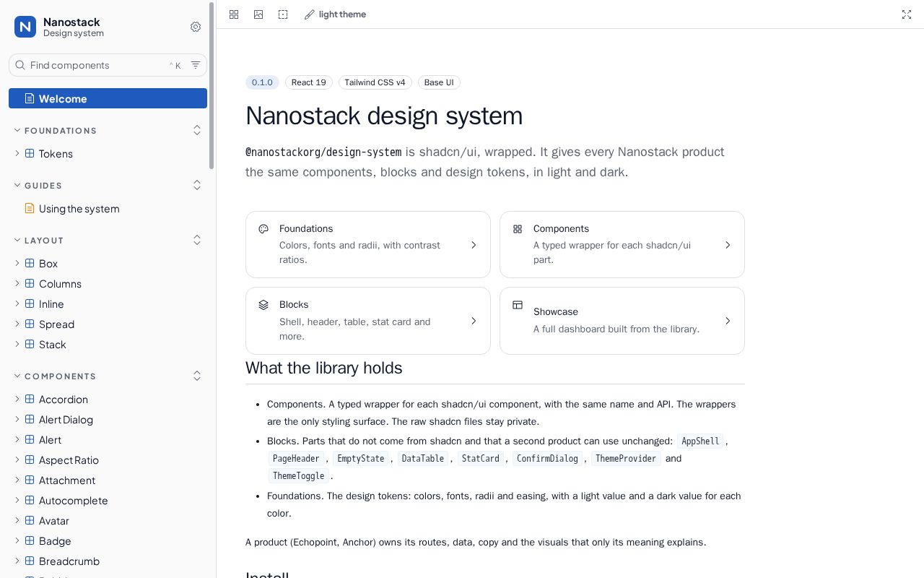Image resolution: width=924 pixels, height=578 pixels.
Task: Enter fullscreen with the expand icon
Action: [x=907, y=14]
